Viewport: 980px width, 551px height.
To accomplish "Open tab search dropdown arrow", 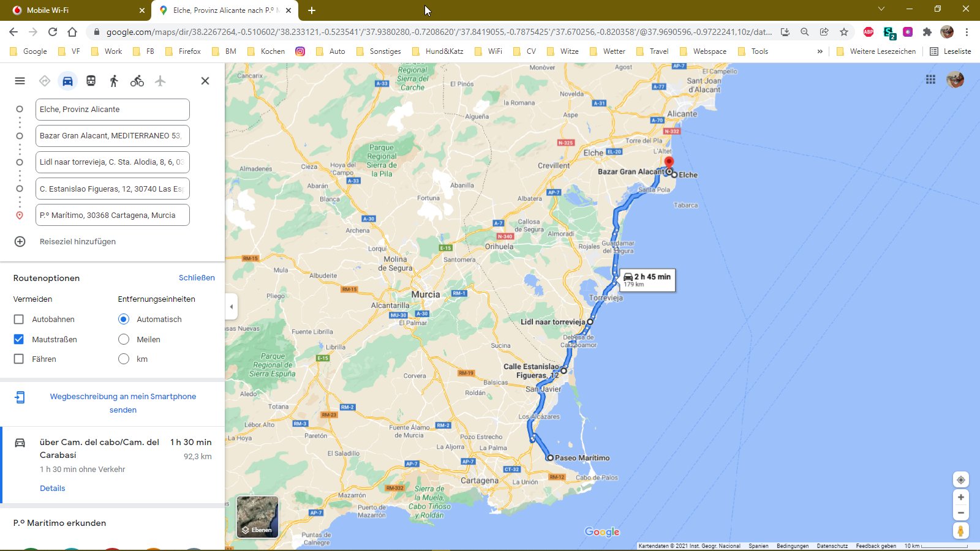I will [x=881, y=9].
